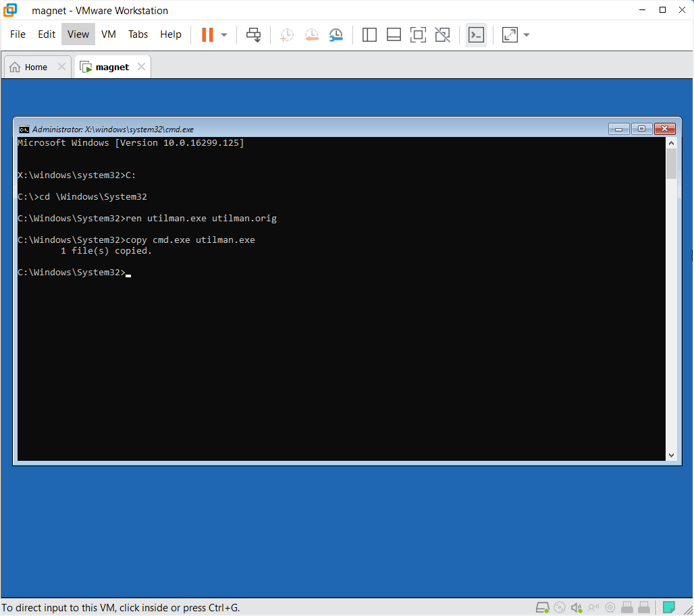Image resolution: width=694 pixels, height=616 pixels.
Task: Click the right USB device status icon
Action: tap(643, 608)
